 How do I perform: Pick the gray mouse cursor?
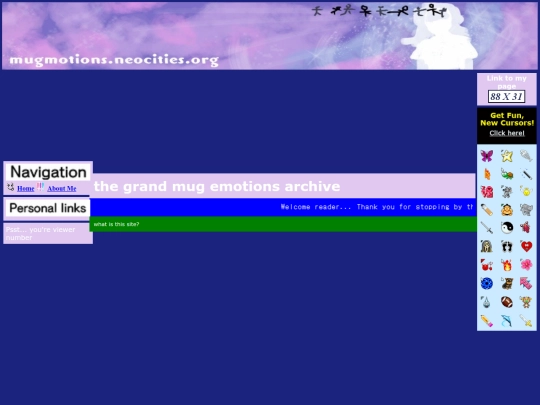(x=507, y=192)
